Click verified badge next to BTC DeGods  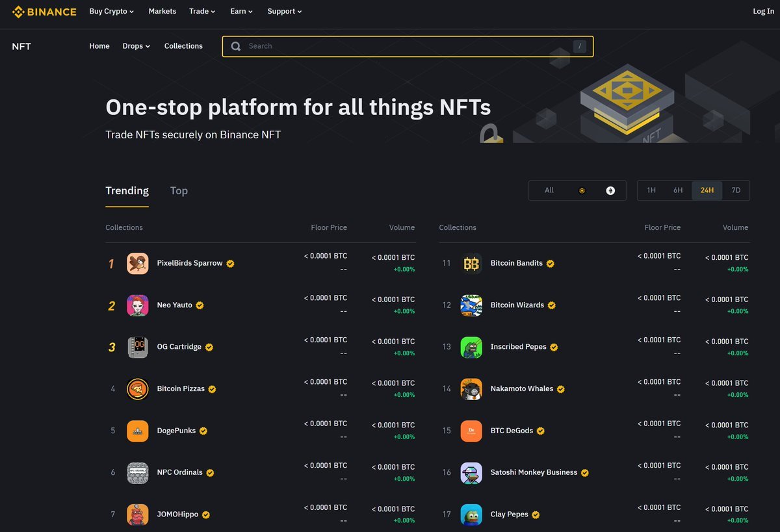(541, 431)
